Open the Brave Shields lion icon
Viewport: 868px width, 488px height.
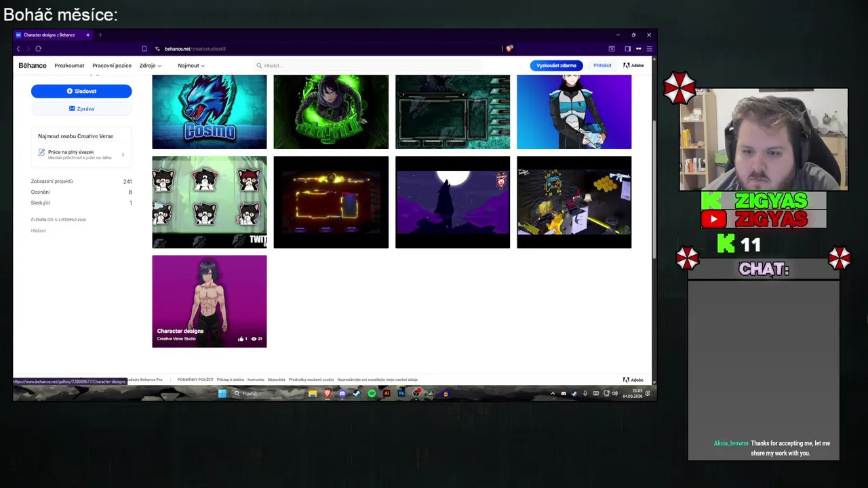point(509,49)
